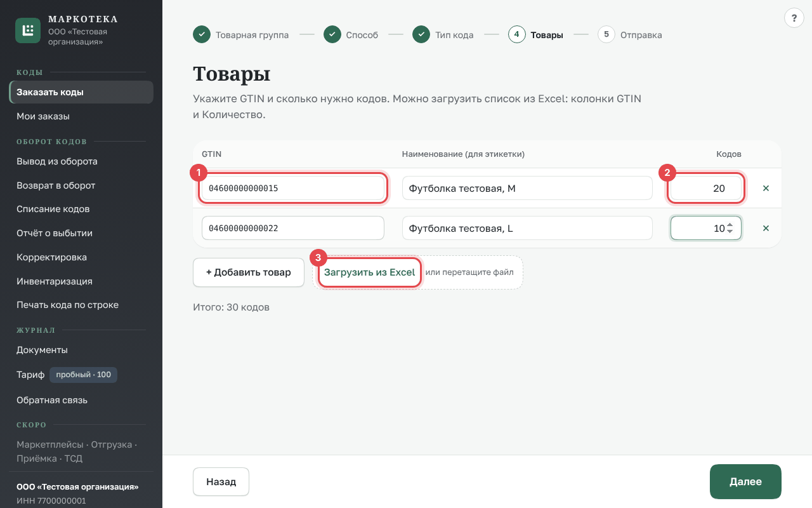This screenshot has height=508, width=812.
Task: Remove the Футболка тестовая, L row
Action: (x=766, y=229)
